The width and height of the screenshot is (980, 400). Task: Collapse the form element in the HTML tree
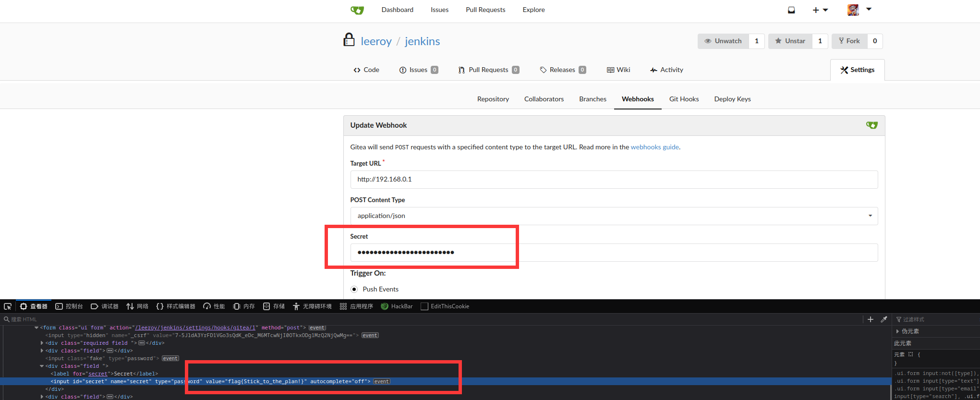pos(36,328)
